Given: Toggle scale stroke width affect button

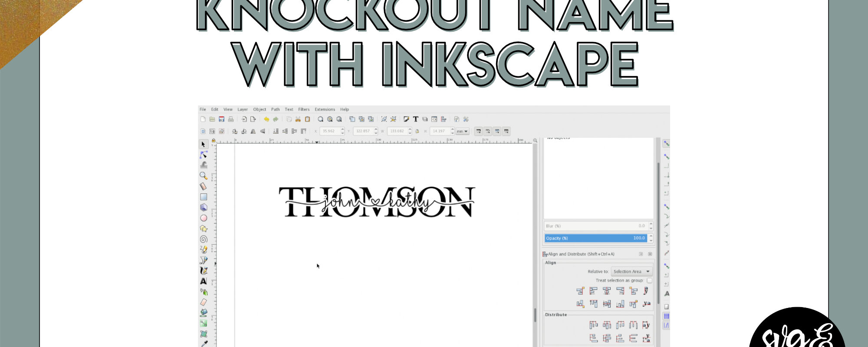Looking at the screenshot, I should (478, 131).
